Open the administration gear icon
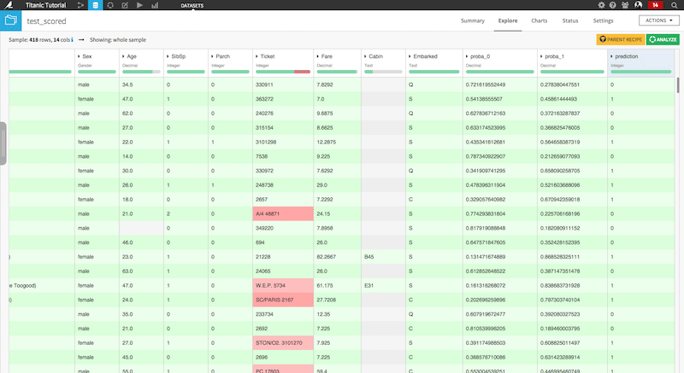The image size is (684, 373). 601,5
